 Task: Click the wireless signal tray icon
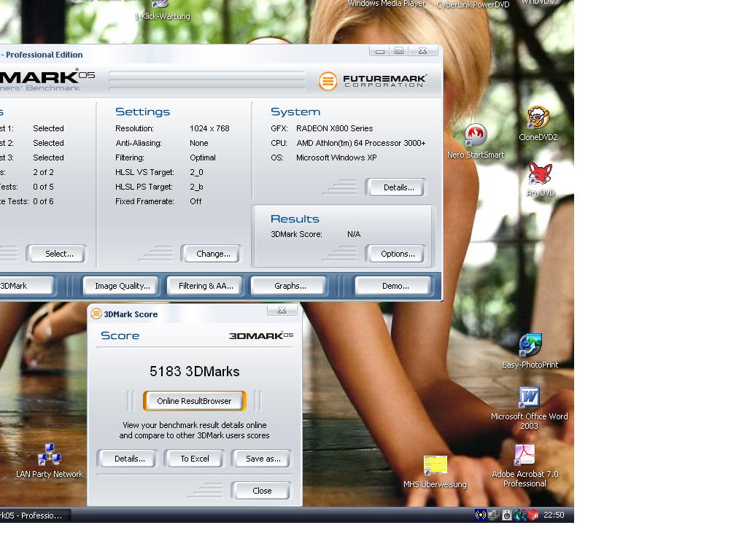click(480, 515)
